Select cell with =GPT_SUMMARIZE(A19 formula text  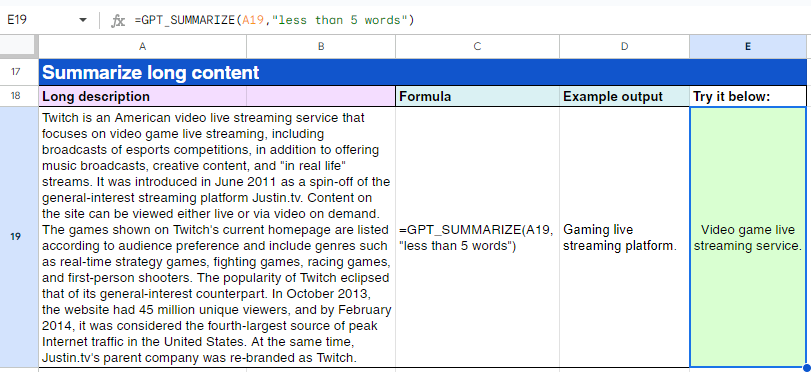tap(477, 237)
